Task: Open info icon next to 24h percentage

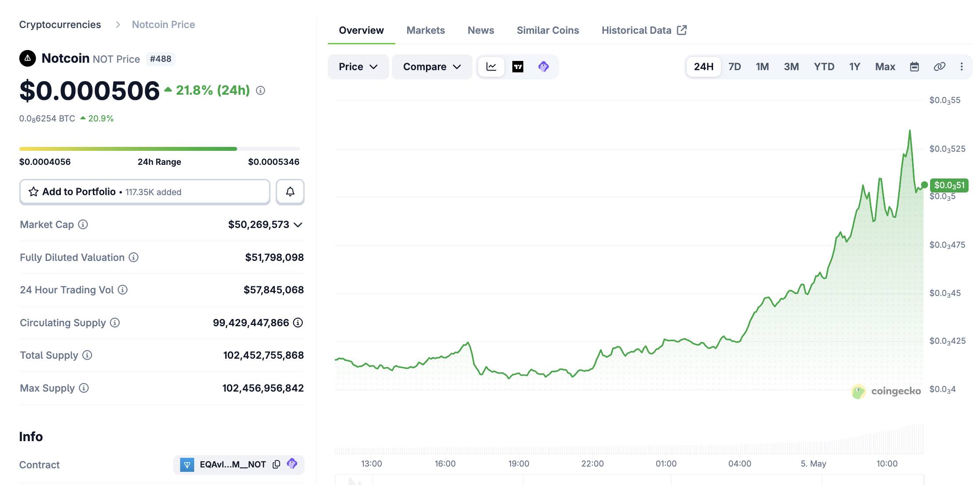Action: 260,90
